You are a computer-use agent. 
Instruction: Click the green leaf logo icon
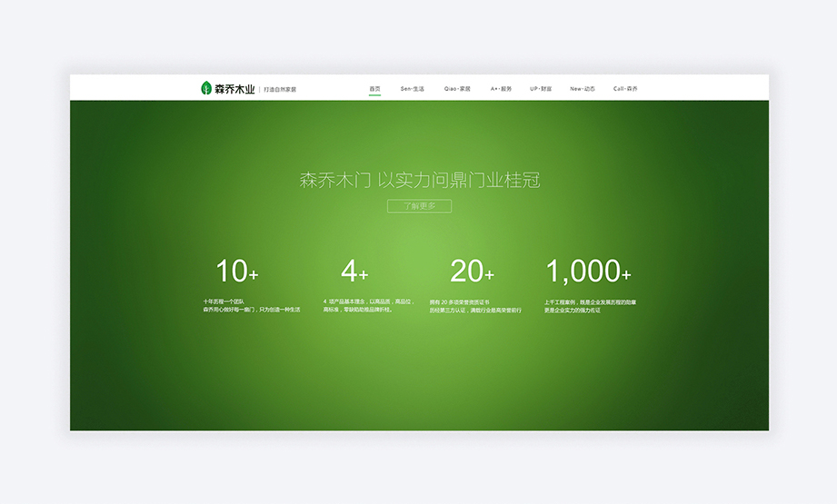205,88
